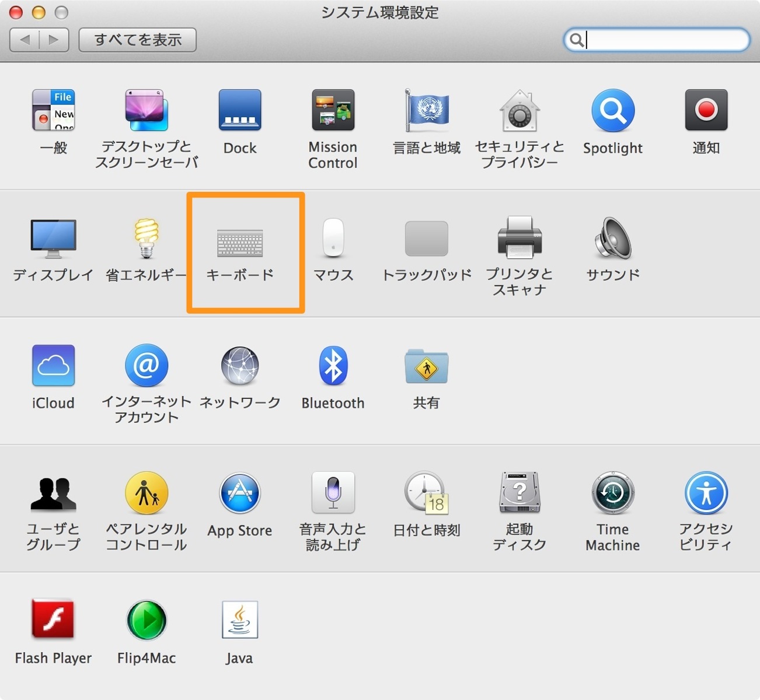Open 音声入力と読み上げ microphone icon
The image size is (760, 700).
pyautogui.click(x=333, y=493)
